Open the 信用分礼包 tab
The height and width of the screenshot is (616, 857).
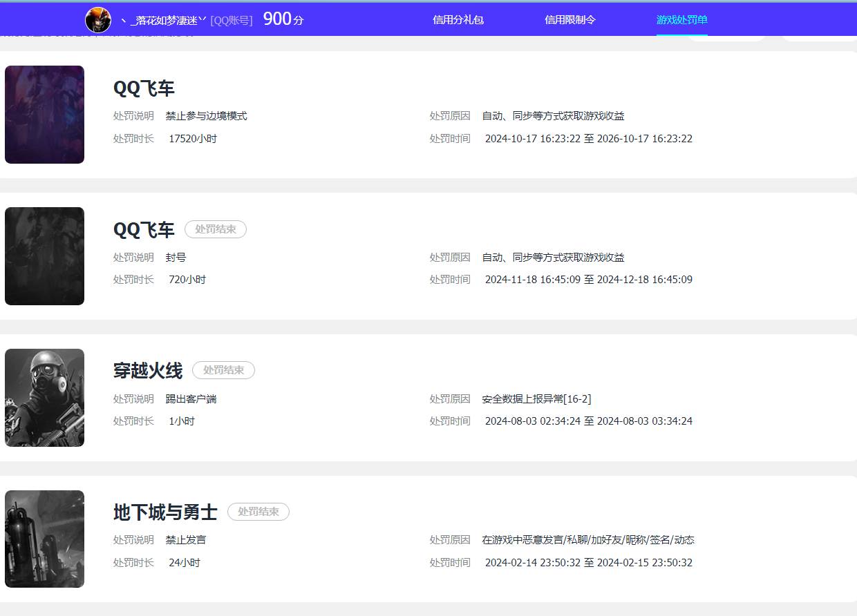[458, 20]
